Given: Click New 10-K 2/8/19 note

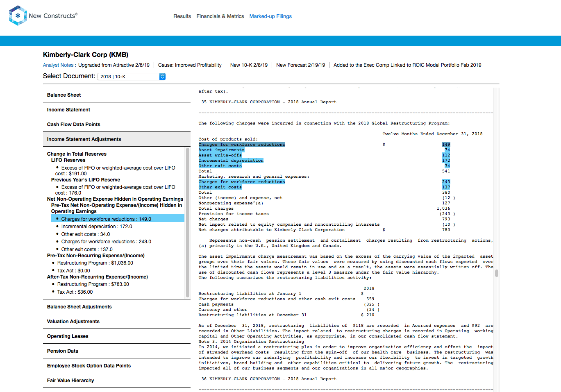Looking at the screenshot, I should [249, 65].
